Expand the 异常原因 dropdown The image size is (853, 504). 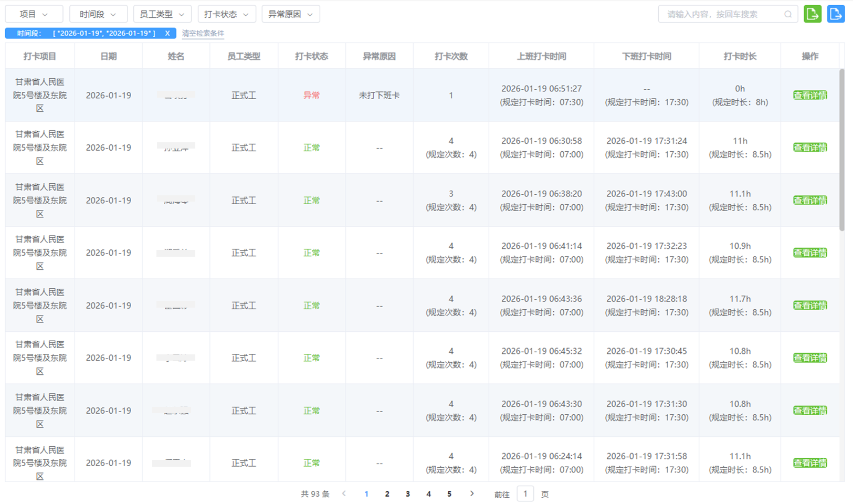pyautogui.click(x=290, y=14)
